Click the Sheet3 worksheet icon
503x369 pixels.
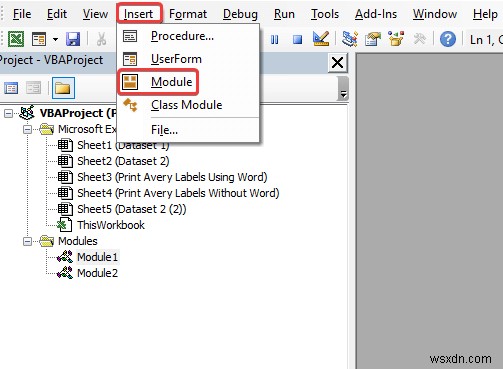coord(65,177)
